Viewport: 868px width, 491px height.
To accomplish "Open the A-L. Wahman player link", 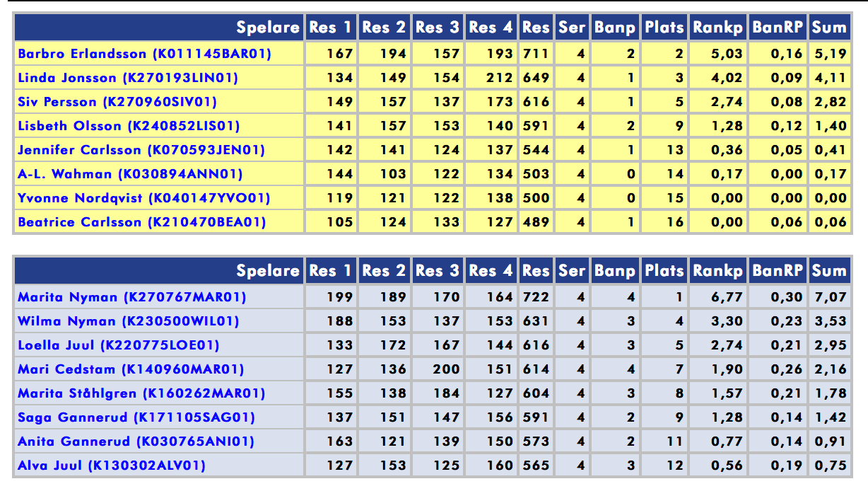I will pos(130,174).
